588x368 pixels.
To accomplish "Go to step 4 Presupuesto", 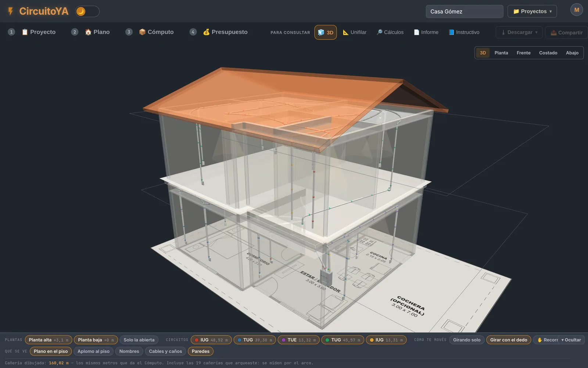I will pos(219,32).
